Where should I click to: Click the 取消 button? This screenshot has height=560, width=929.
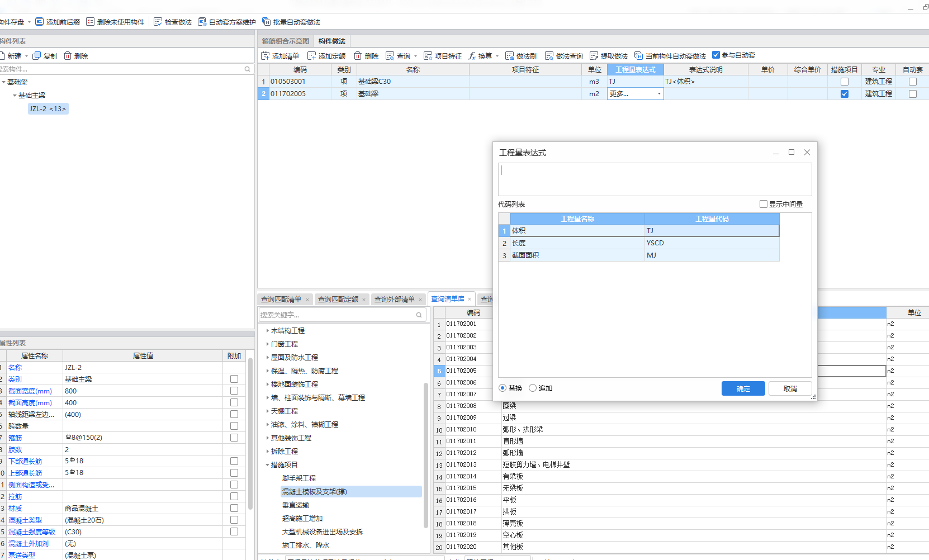[x=790, y=388]
